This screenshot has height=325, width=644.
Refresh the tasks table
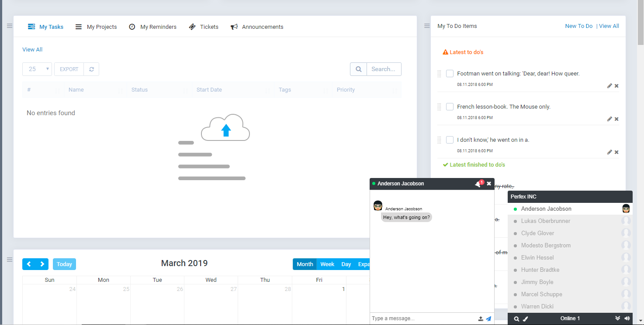[91, 69]
